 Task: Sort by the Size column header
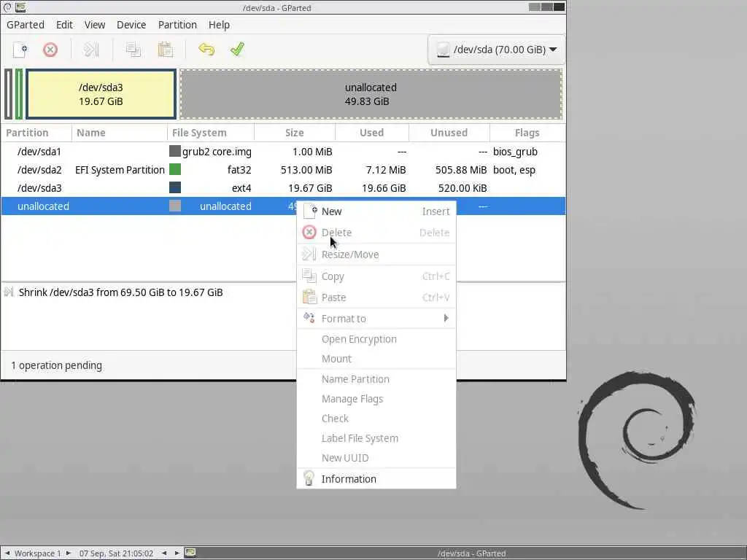[295, 133]
